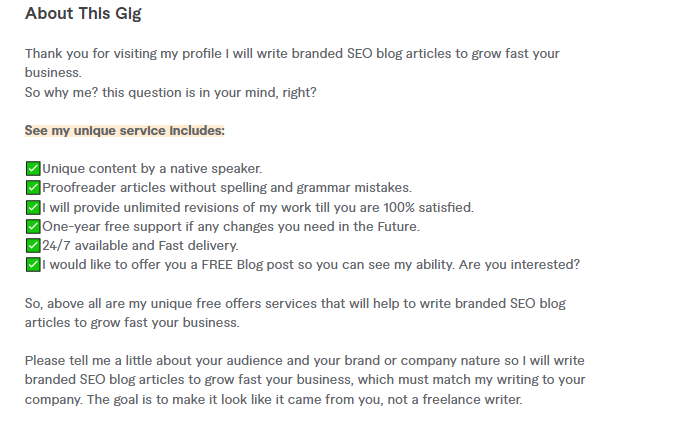
Task: Click the green checkmark beside FREE Blog post
Action: pyautogui.click(x=33, y=264)
